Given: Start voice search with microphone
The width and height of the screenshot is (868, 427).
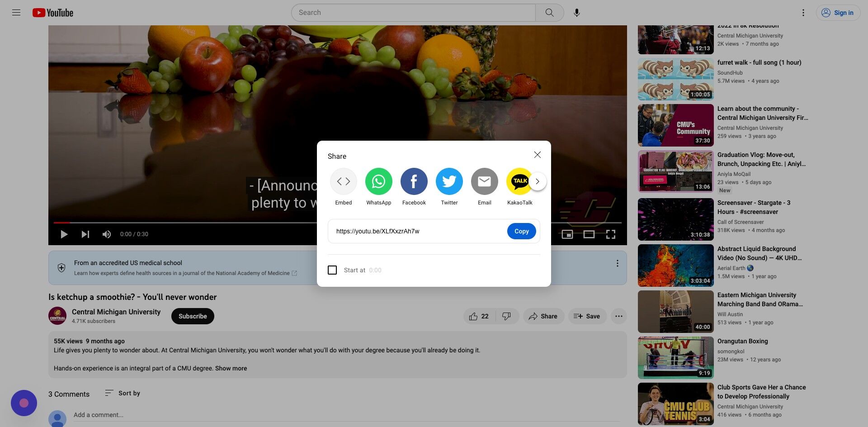Looking at the screenshot, I should point(577,13).
